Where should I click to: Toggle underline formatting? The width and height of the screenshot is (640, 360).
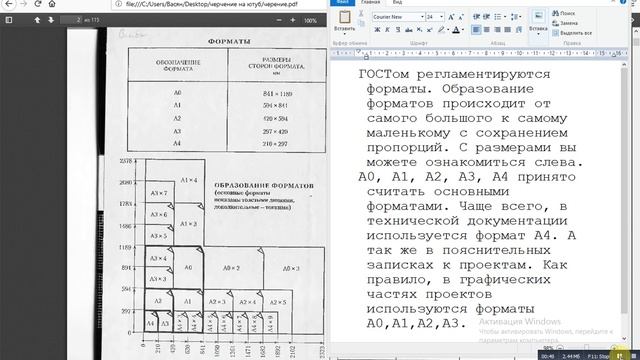[398, 30]
